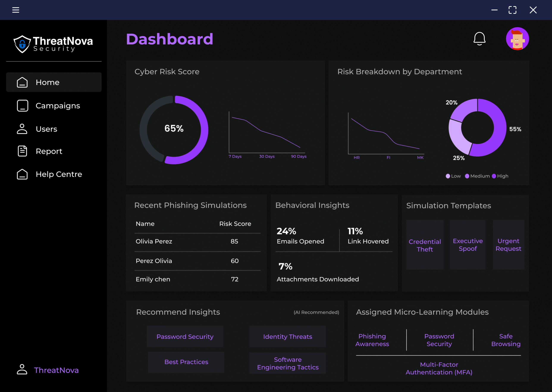Click the 7% Attachments Downloaded stat
The image size is (552, 392).
[318, 272]
